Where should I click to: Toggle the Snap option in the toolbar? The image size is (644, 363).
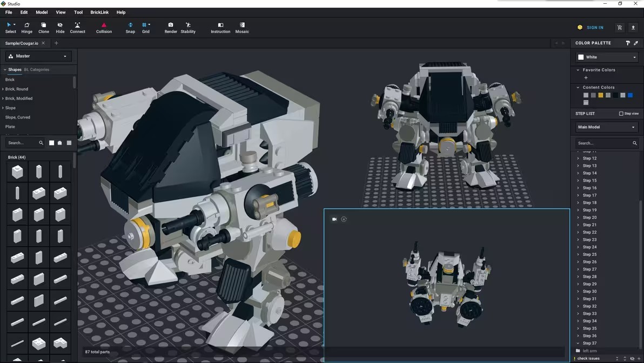tap(130, 28)
